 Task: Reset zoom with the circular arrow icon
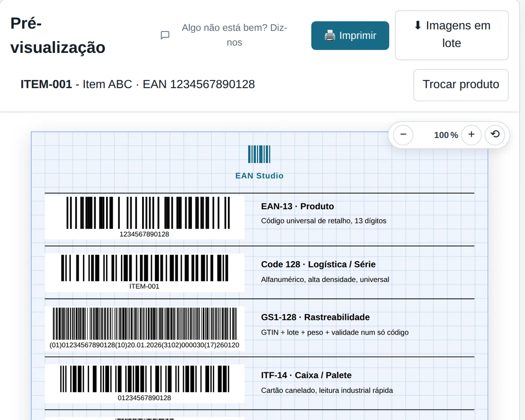pyautogui.click(x=495, y=135)
